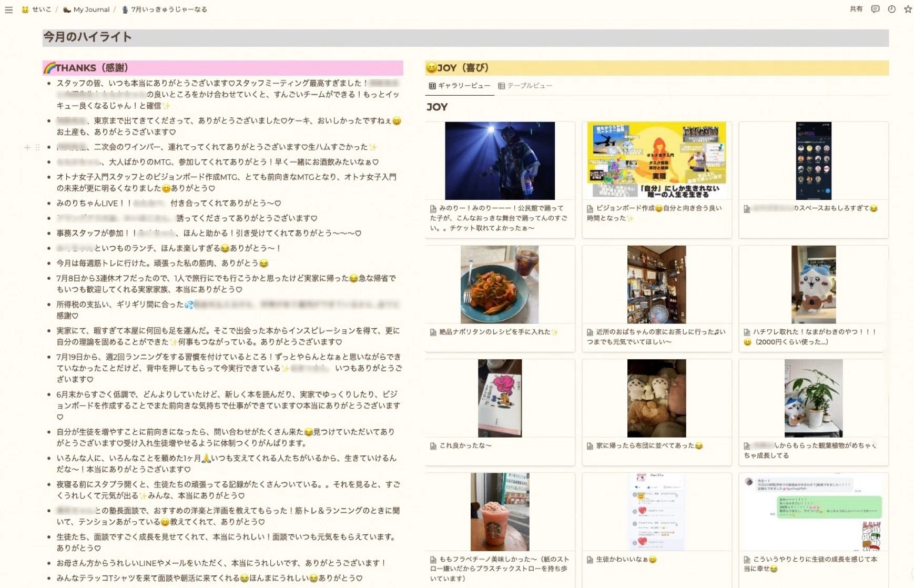Open the sidebar hamburger menu
The width and height of the screenshot is (914, 588).
(8, 9)
